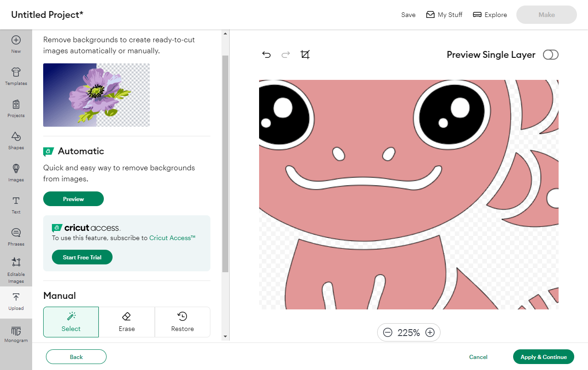Click the Undo icon above the canvas
The height and width of the screenshot is (370, 588).
point(266,54)
